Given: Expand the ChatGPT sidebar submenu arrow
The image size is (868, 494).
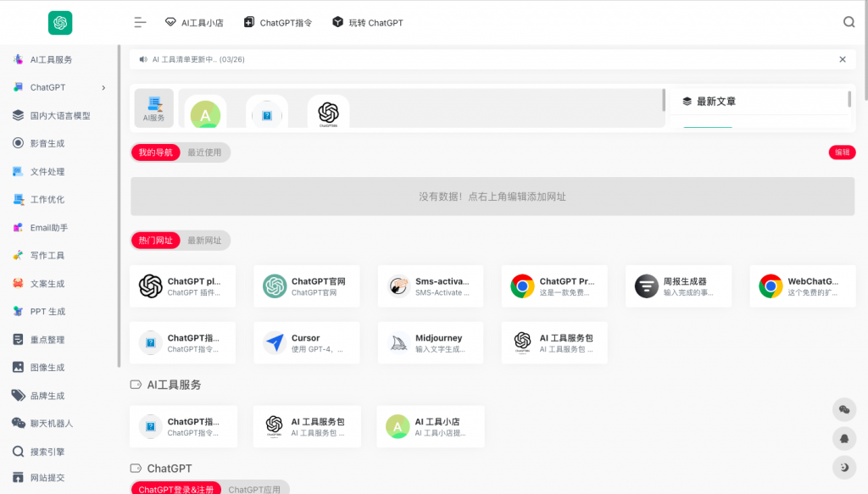Looking at the screenshot, I should (103, 88).
